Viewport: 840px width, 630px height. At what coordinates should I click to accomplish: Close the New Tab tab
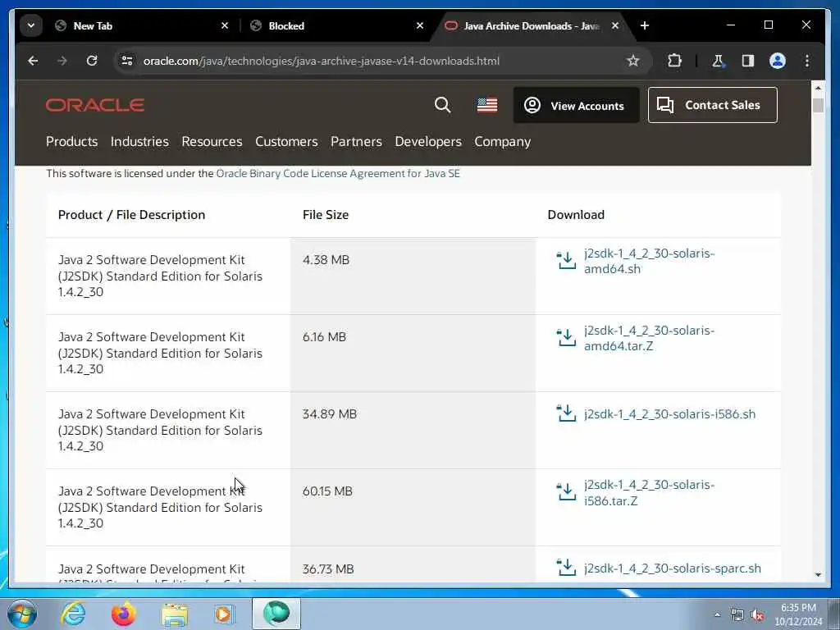225,25
